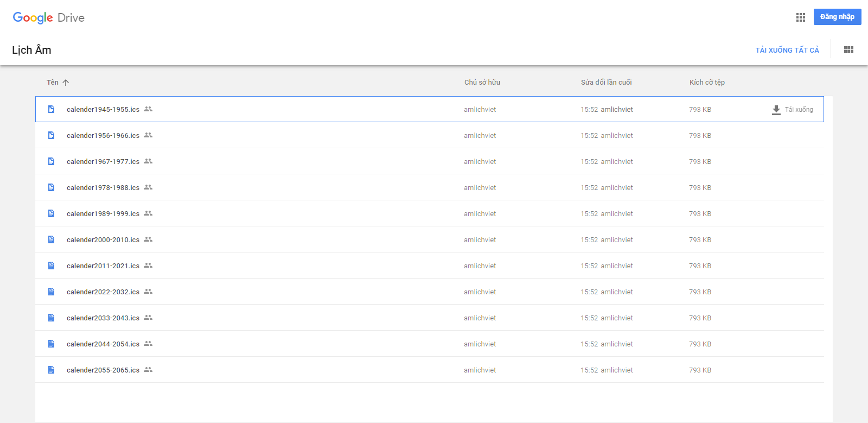Open the Google apps grid icon
This screenshot has width=868, height=423.
tap(800, 17)
